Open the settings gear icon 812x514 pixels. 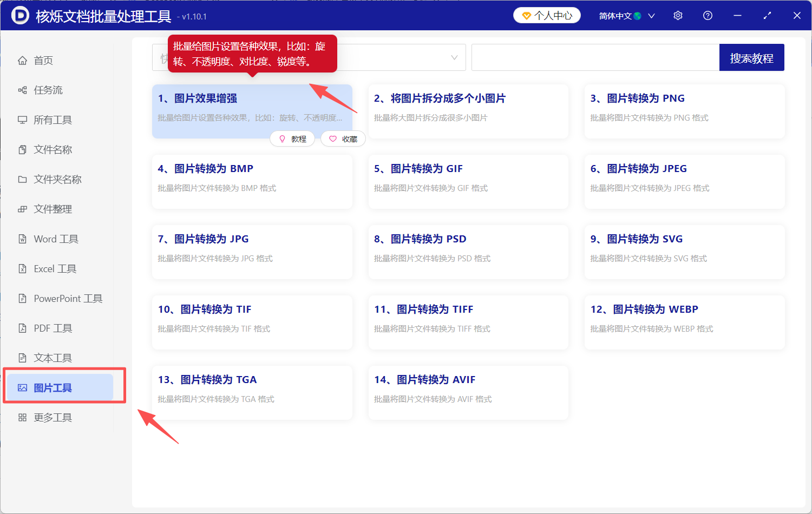click(x=678, y=15)
